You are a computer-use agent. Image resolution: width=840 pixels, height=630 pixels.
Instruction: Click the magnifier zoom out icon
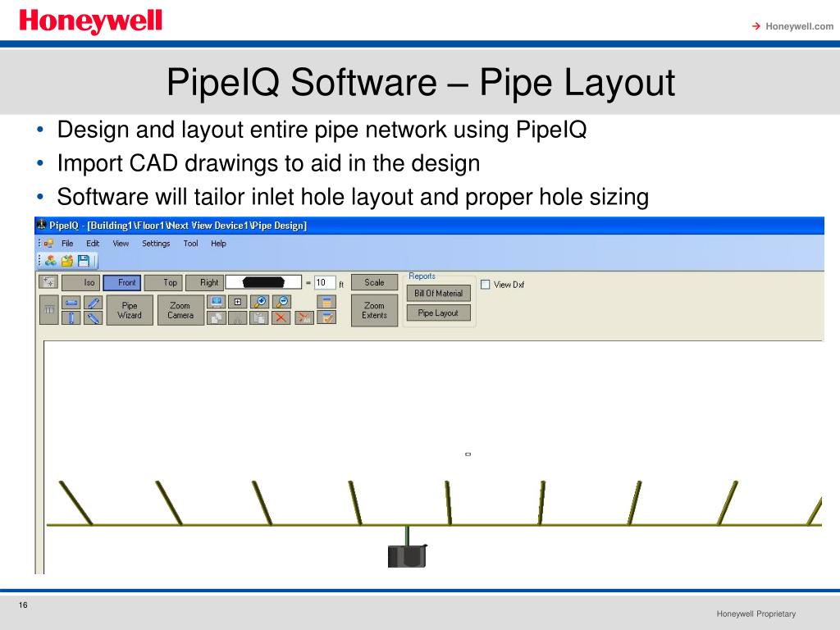pos(282,302)
